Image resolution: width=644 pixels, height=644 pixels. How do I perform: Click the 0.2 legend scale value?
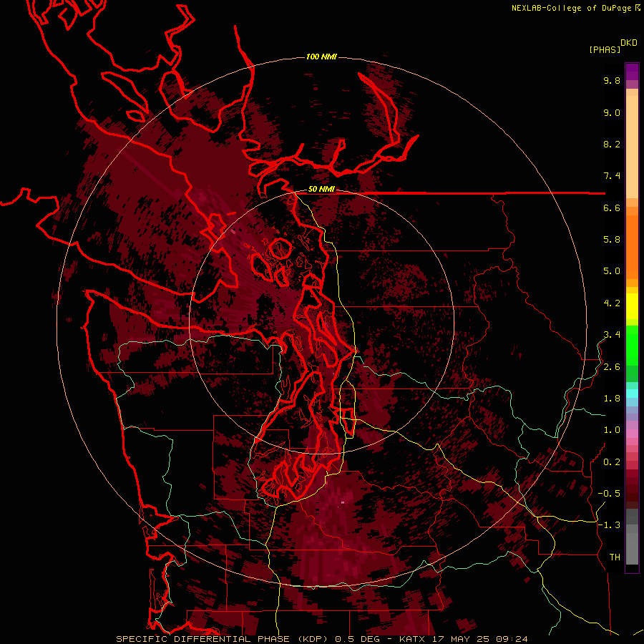pyautogui.click(x=612, y=462)
